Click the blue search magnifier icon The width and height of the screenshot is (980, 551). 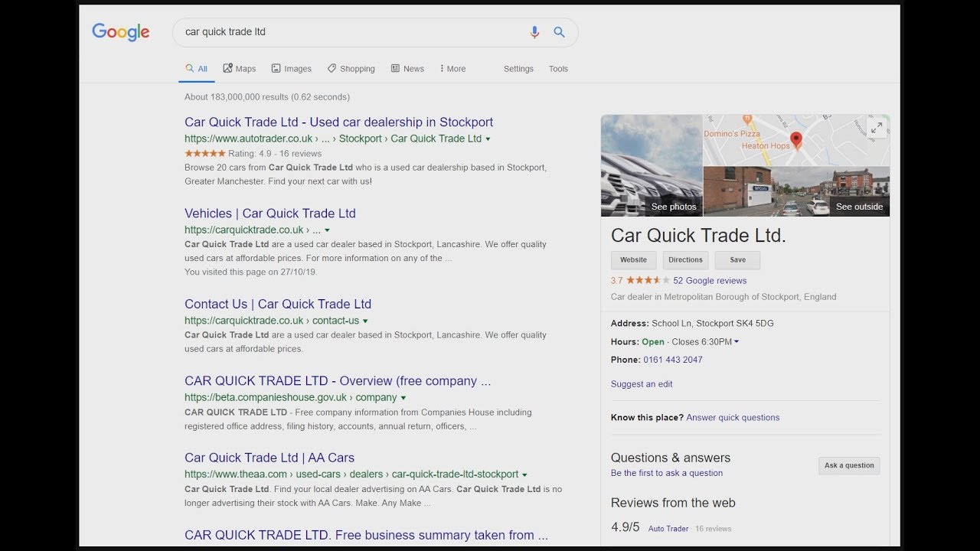tap(559, 32)
